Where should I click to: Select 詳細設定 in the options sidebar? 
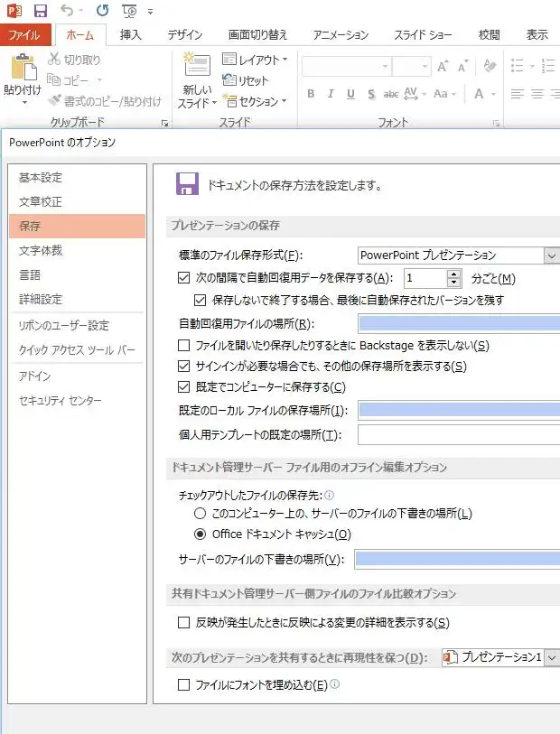(41, 299)
